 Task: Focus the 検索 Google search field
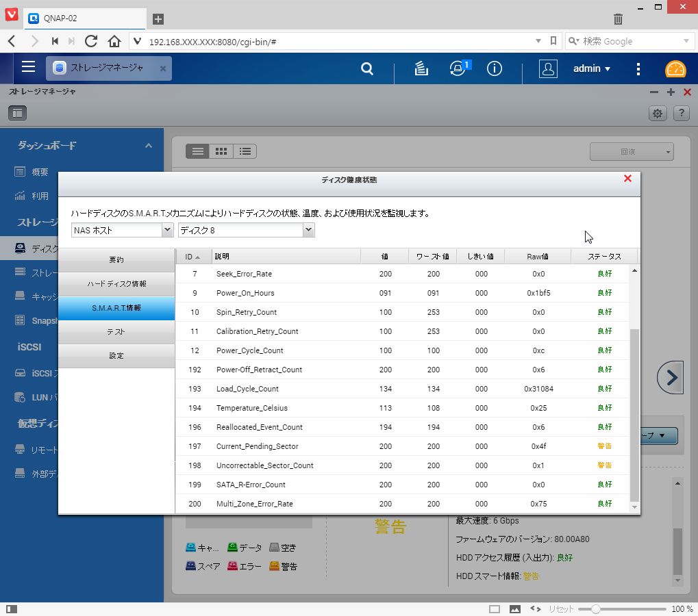[629, 41]
